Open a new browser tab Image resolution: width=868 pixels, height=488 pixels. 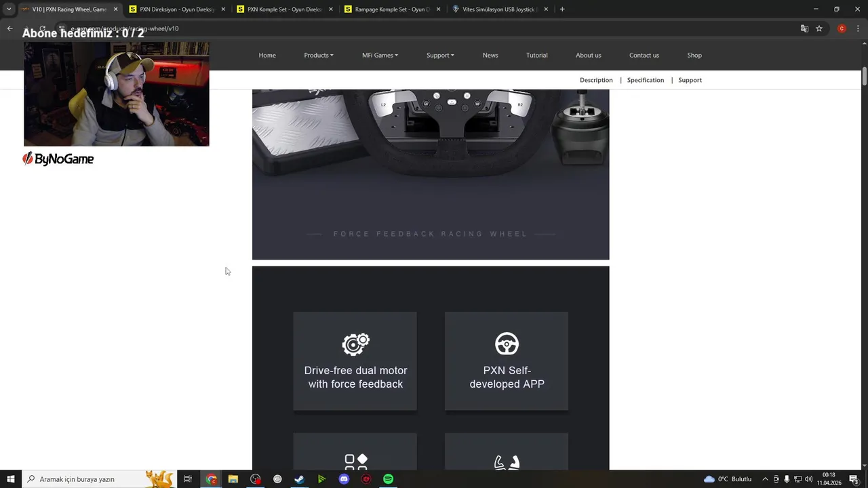(562, 9)
